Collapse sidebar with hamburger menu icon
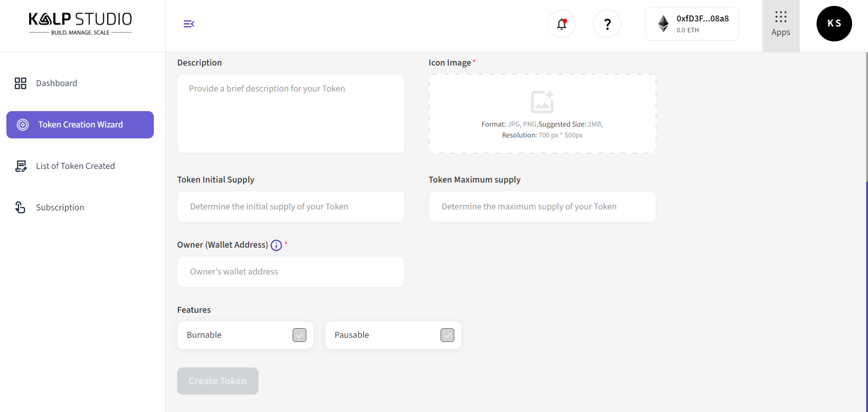 coord(189,24)
